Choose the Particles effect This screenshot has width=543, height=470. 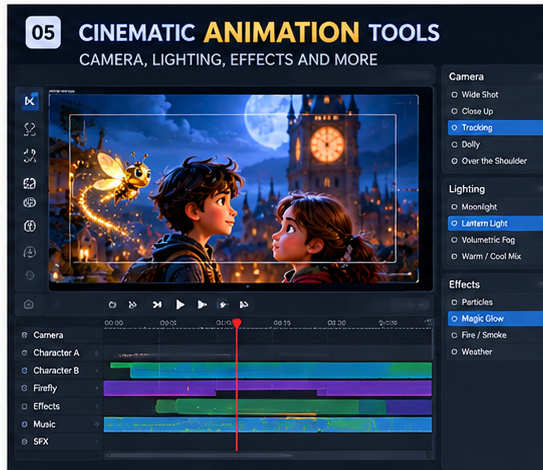click(x=495, y=302)
